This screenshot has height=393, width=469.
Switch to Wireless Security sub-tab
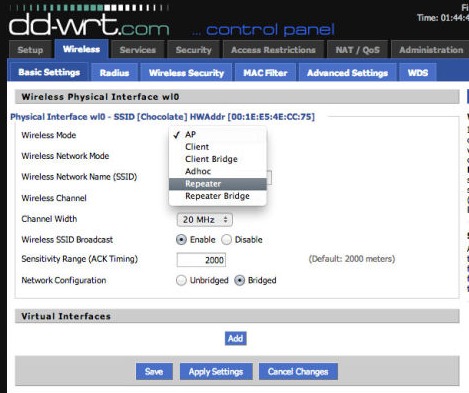[186, 72]
